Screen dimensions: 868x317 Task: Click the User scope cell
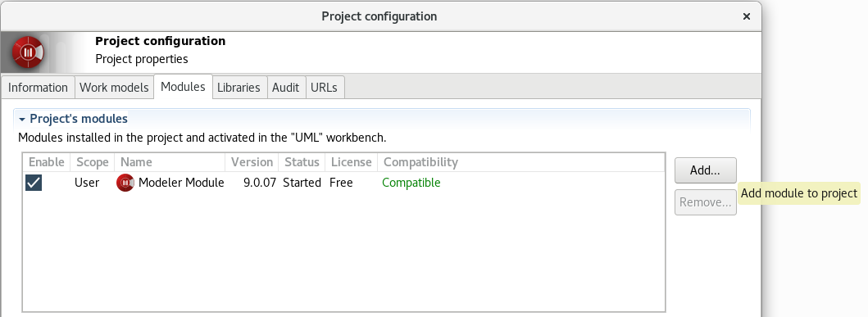(87, 183)
